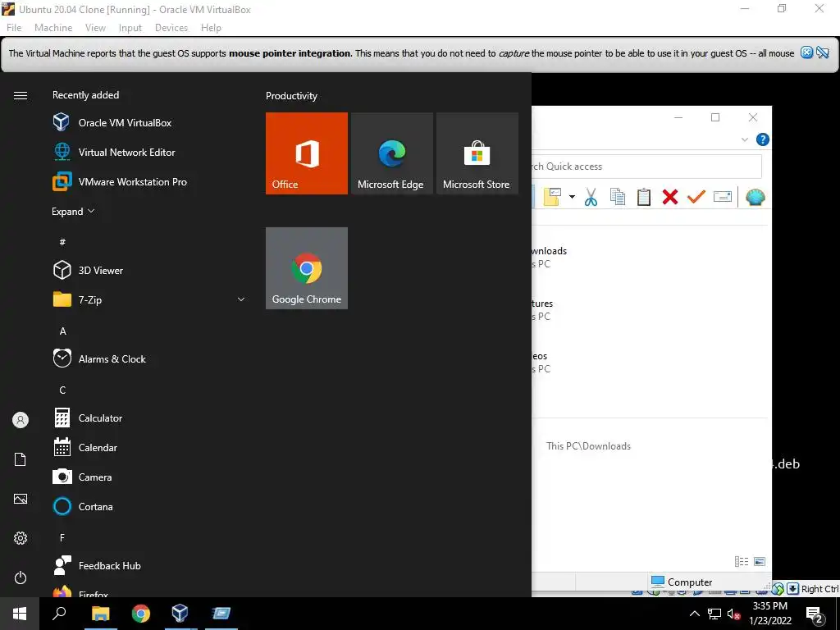This screenshot has height=630, width=840.
Task: Click the Search Quick access field
Action: 646,166
